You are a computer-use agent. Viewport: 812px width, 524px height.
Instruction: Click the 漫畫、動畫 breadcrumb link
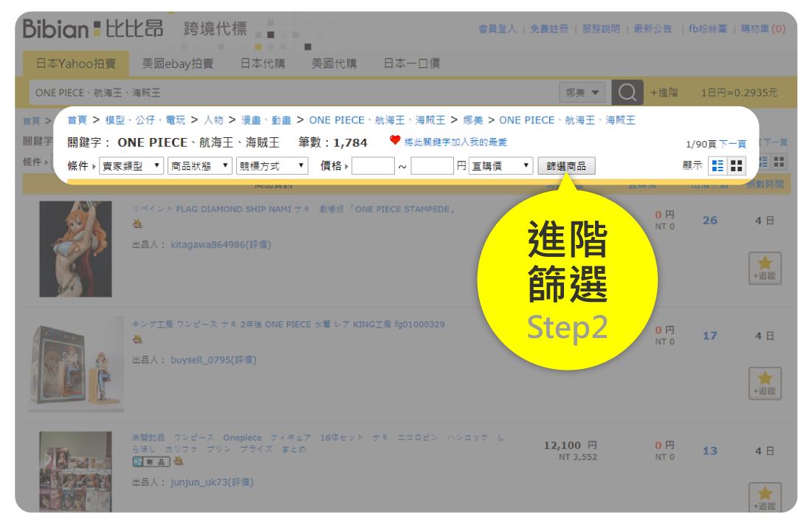(x=266, y=120)
